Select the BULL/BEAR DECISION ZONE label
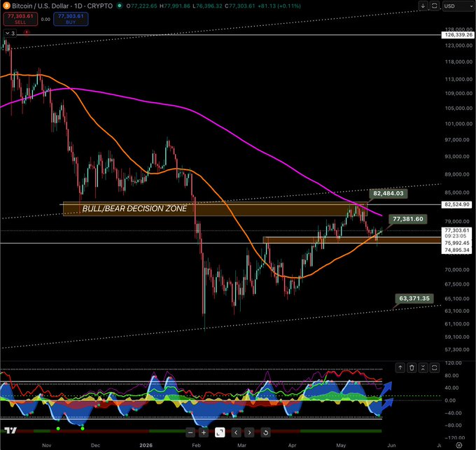476x450 pixels. (x=134, y=209)
